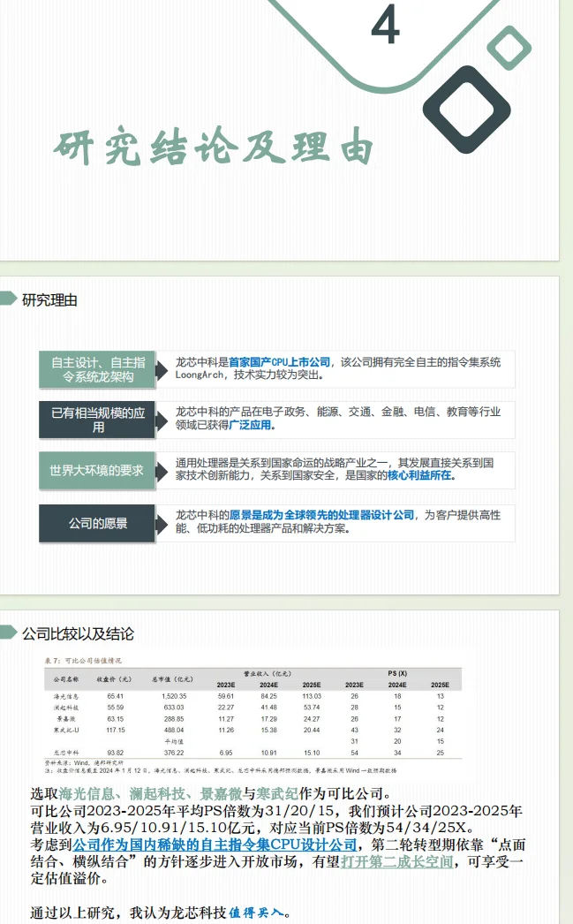Click the 世界大环境的要求 label box
This screenshot has width=573, height=924.
pos(97,470)
